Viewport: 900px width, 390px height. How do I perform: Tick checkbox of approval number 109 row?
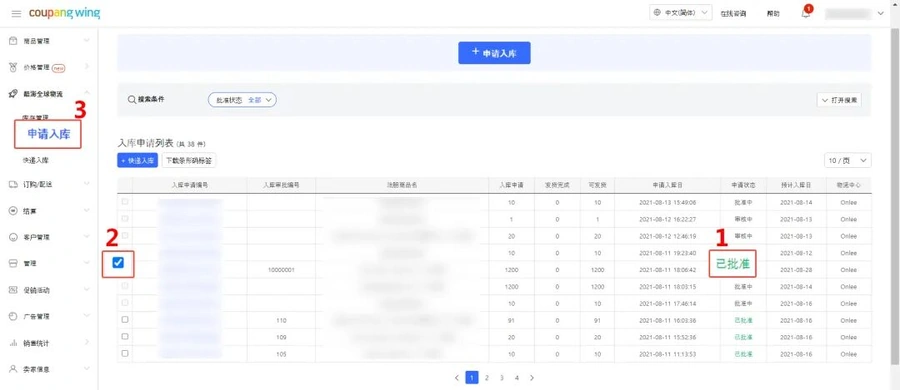(x=125, y=337)
